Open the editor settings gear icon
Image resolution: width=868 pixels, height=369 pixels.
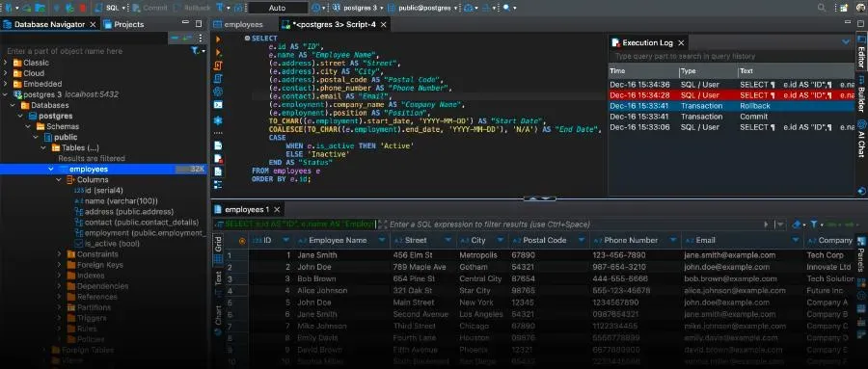[218, 120]
